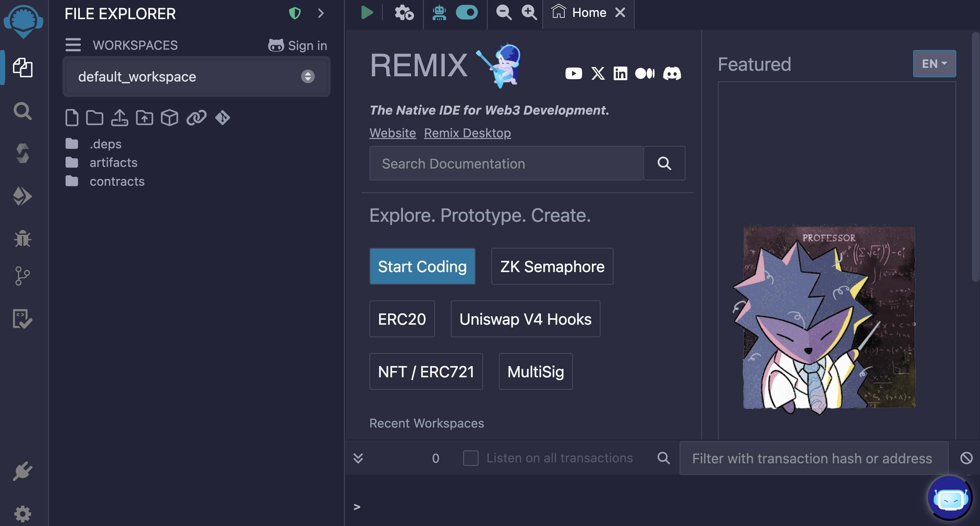Click the create new file icon

tap(71, 118)
